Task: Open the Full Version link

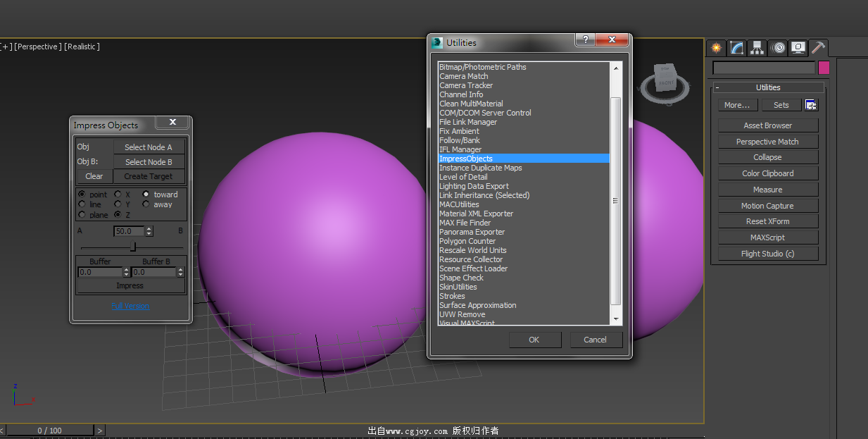Action: (x=130, y=306)
